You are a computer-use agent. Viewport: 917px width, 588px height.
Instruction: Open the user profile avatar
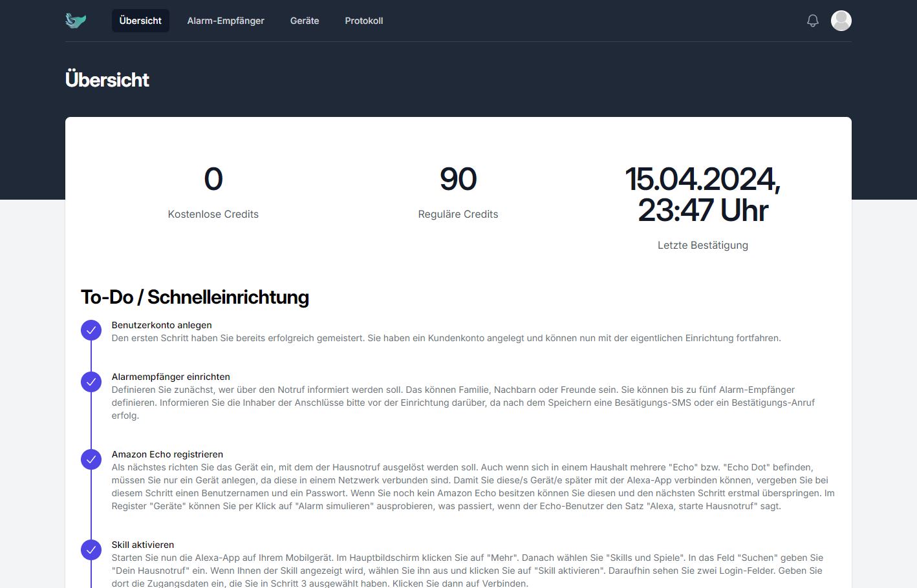[x=841, y=20]
